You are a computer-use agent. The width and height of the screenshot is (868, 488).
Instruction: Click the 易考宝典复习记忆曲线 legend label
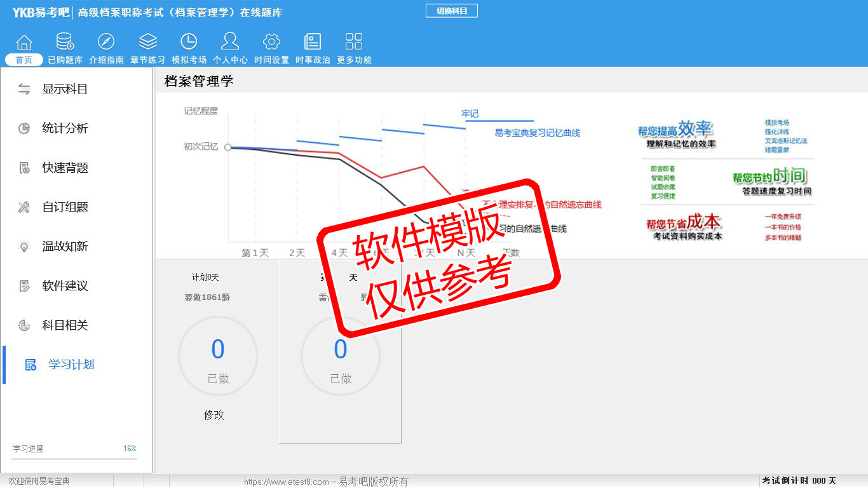point(538,133)
